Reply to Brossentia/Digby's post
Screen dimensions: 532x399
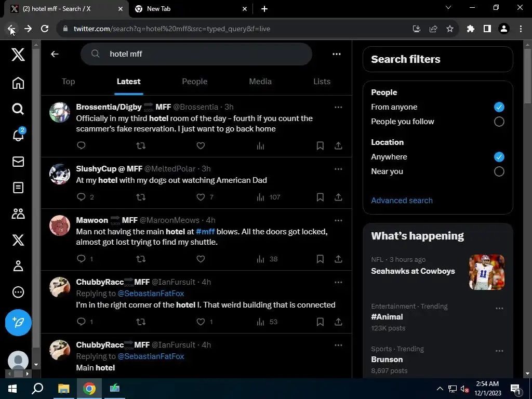(x=81, y=145)
